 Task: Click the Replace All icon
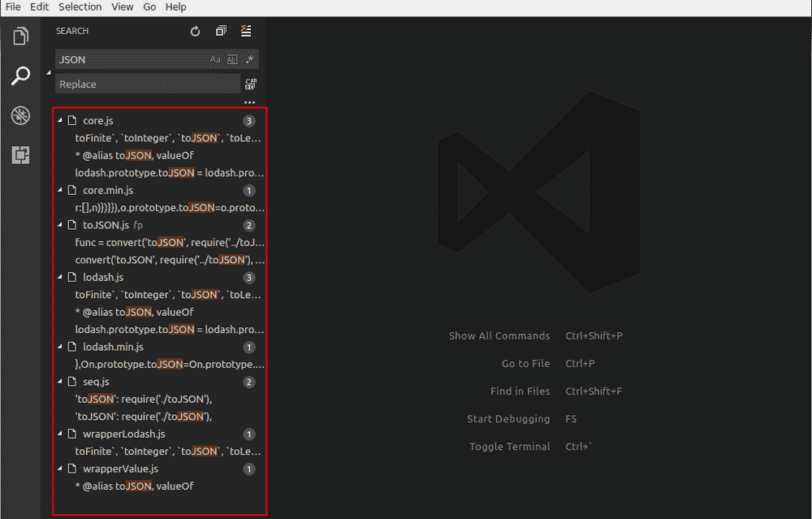pos(251,84)
